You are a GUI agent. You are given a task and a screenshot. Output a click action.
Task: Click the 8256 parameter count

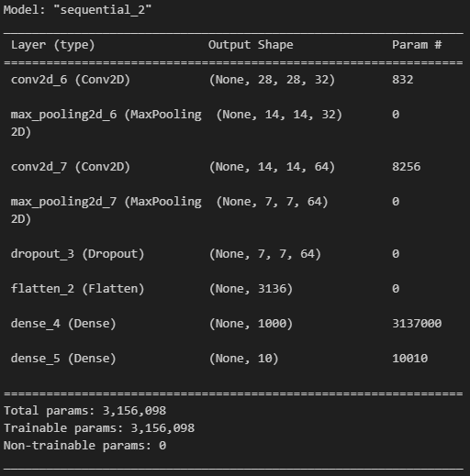point(407,167)
